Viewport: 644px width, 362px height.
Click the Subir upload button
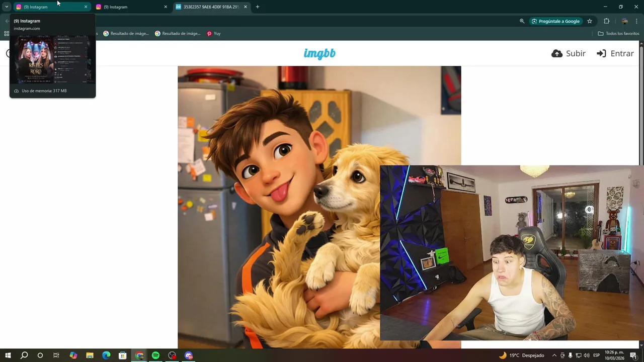click(x=569, y=53)
